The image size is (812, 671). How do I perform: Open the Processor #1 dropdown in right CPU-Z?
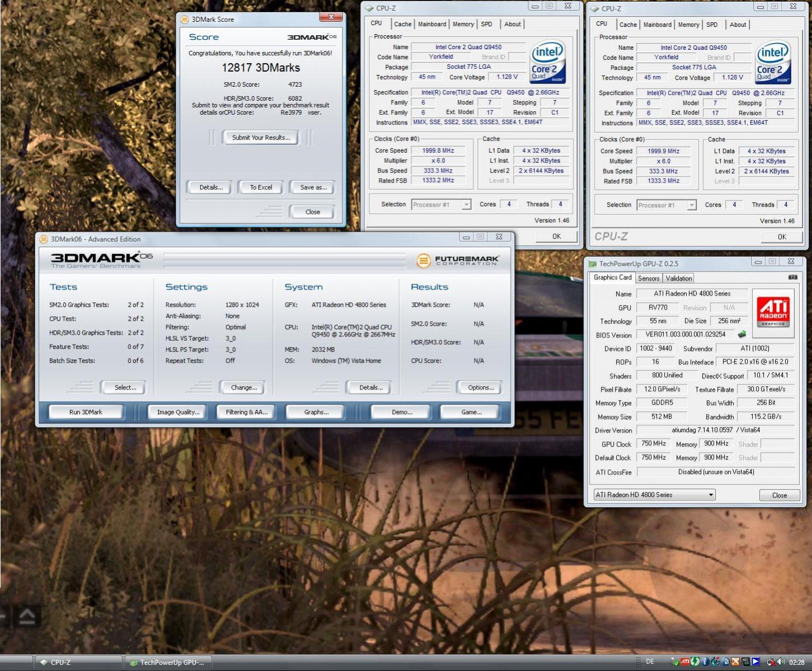coord(667,205)
